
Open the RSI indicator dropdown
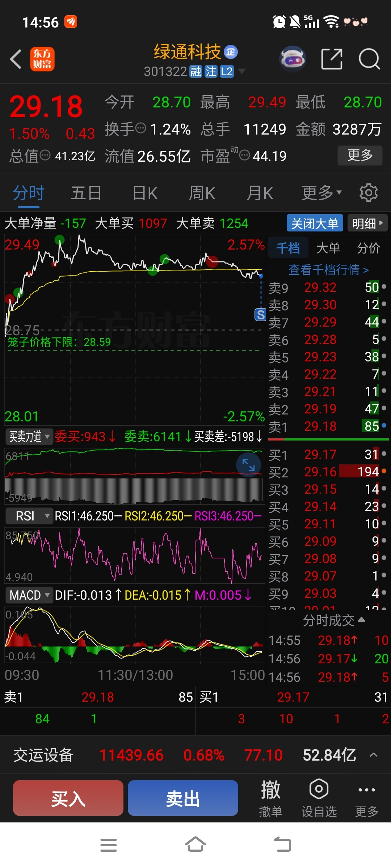coord(29,516)
